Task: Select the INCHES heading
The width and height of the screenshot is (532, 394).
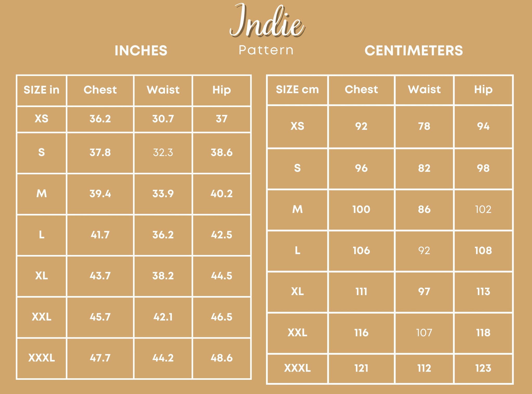Action: 141,51
